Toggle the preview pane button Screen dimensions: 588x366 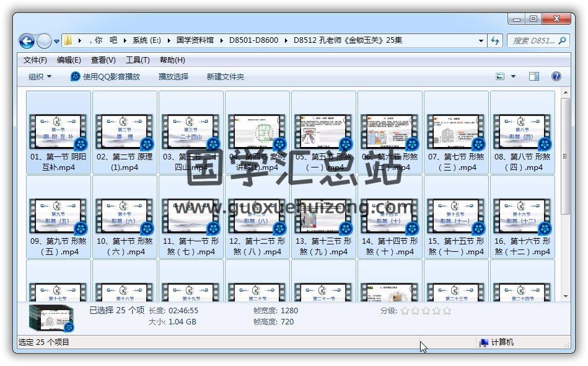[x=533, y=76]
